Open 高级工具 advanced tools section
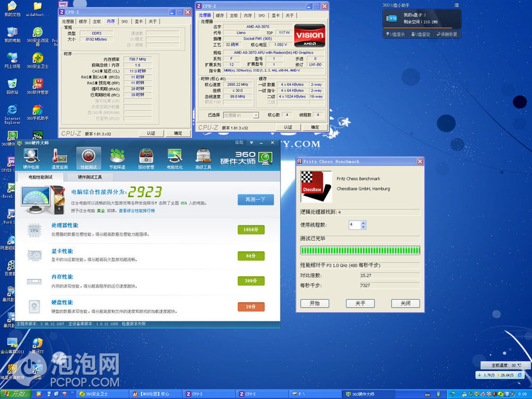532x399 pixels. click(x=203, y=159)
